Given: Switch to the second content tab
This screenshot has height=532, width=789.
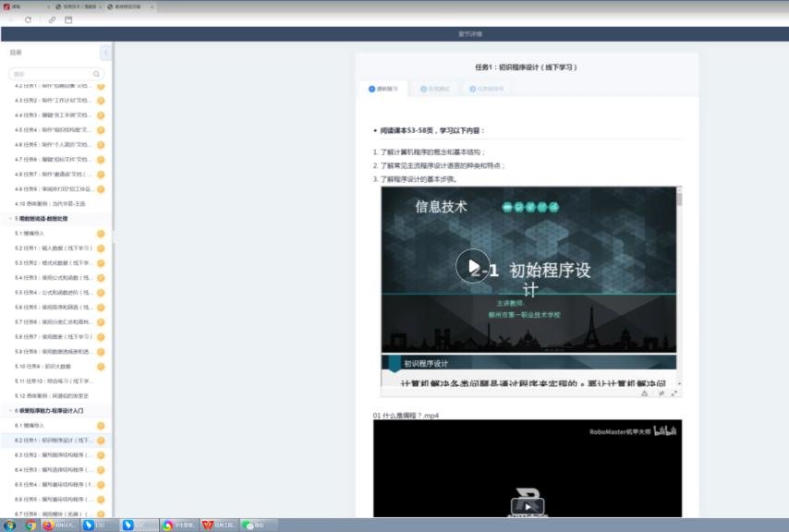Looking at the screenshot, I should coord(435,90).
